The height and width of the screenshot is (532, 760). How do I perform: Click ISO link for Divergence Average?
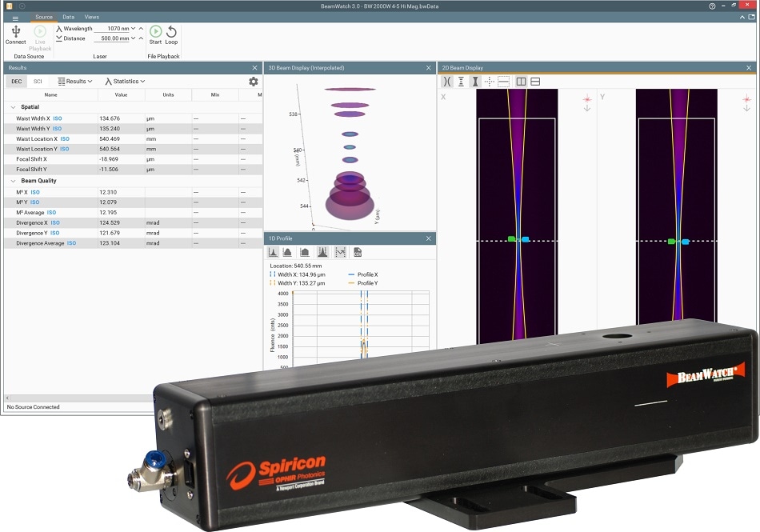tap(72, 242)
